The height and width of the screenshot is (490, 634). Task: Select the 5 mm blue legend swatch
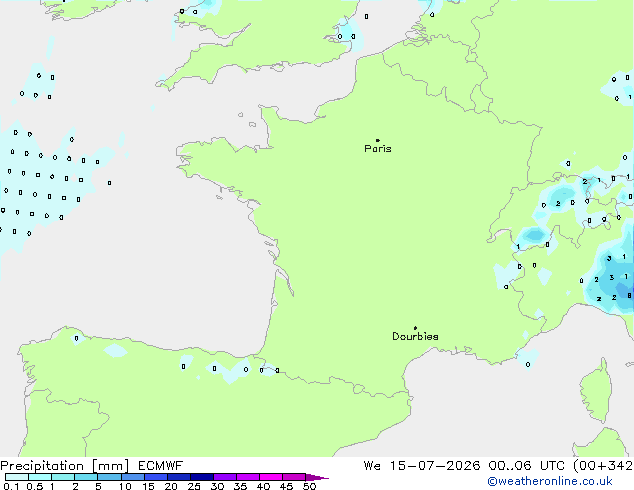pos(109,477)
